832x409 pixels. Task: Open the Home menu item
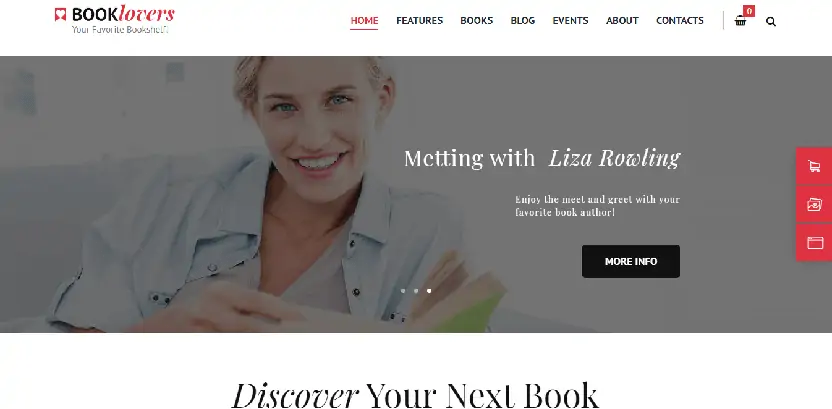pos(364,21)
